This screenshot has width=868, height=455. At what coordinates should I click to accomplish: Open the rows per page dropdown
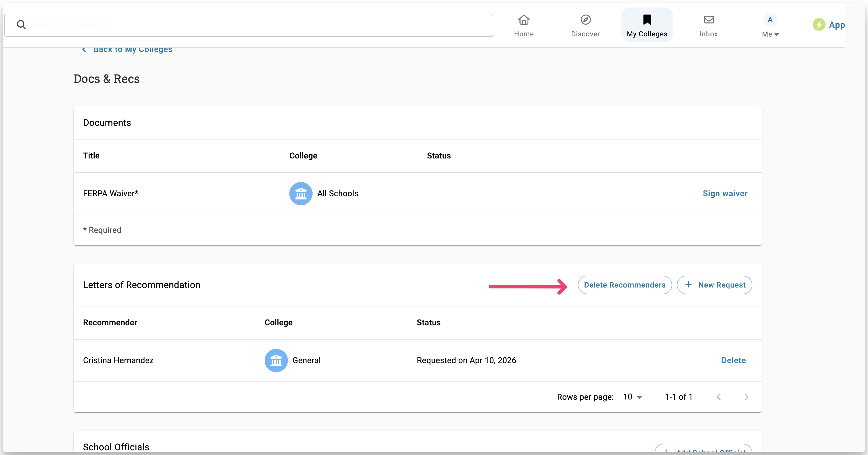(632, 397)
